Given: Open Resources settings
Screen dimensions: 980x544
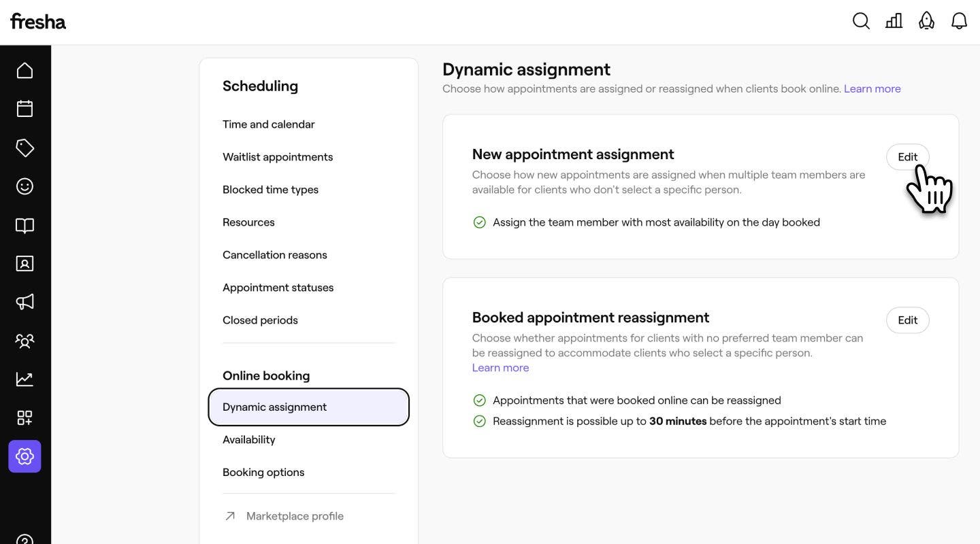Looking at the screenshot, I should tap(248, 222).
